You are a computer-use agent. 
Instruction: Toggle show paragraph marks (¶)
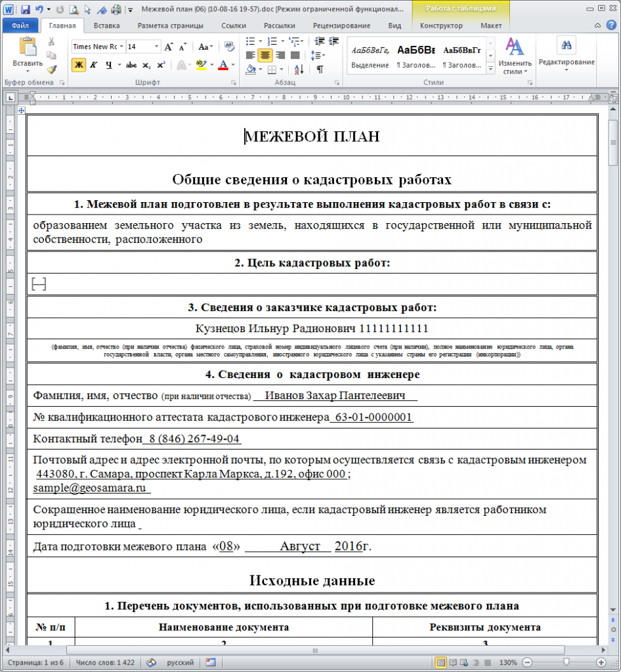coord(320,69)
